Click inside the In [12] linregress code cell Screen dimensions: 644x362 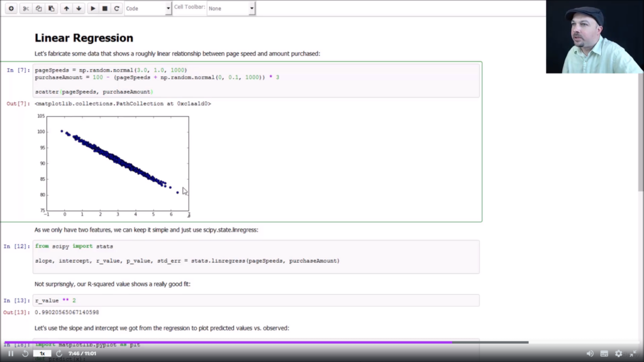click(x=256, y=257)
